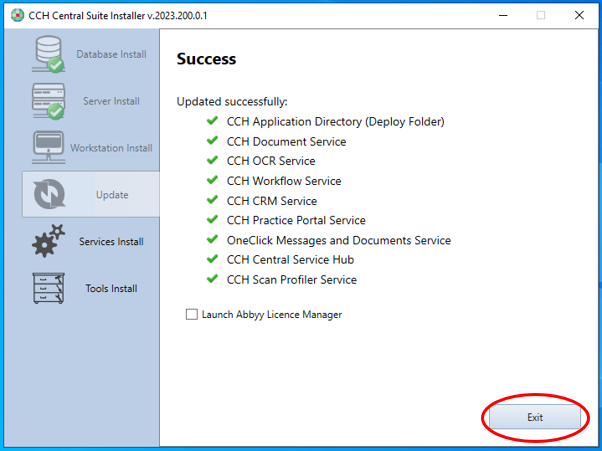The image size is (602, 451).
Task: Click the green check beside OneClick Messages service
Action: [x=212, y=240]
